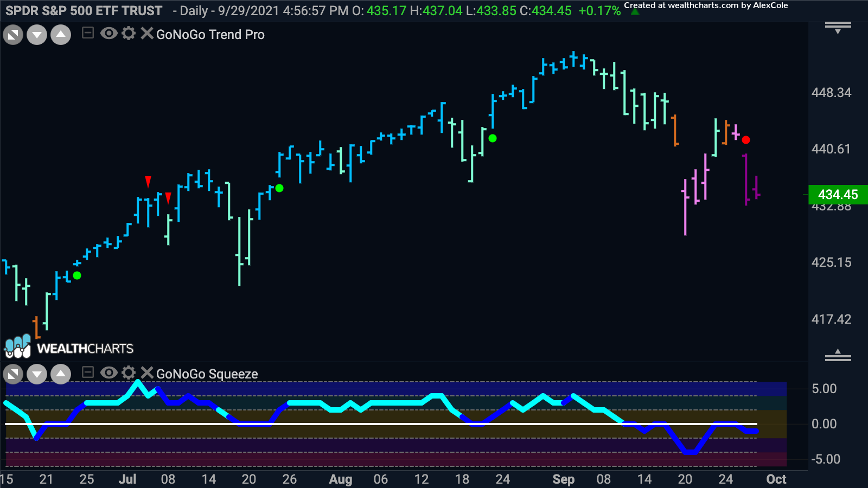Click the Jul label on the date axis

click(x=127, y=479)
